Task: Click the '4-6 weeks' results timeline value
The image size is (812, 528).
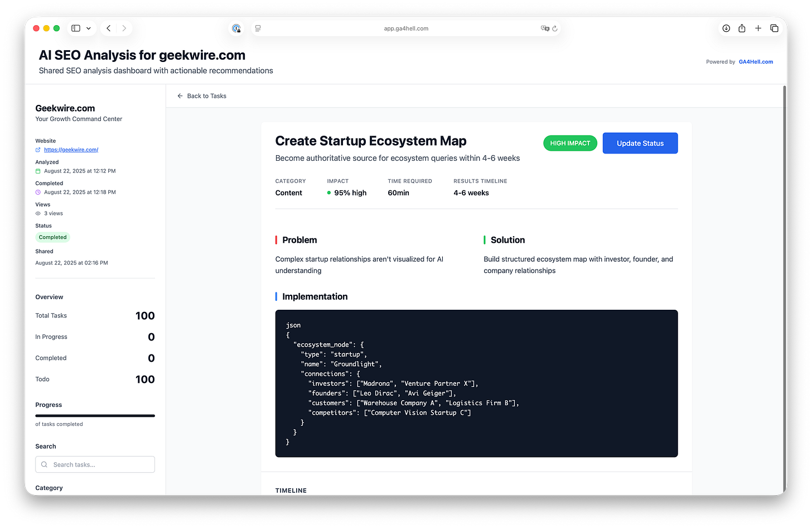Action: click(x=471, y=193)
